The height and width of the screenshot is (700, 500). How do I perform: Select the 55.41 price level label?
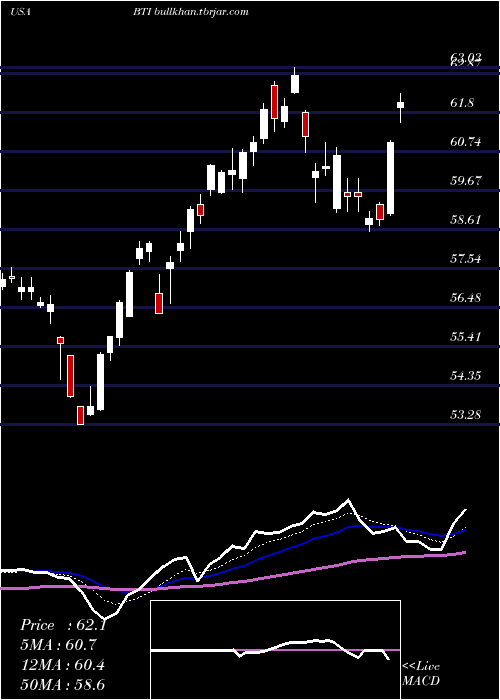pos(466,336)
